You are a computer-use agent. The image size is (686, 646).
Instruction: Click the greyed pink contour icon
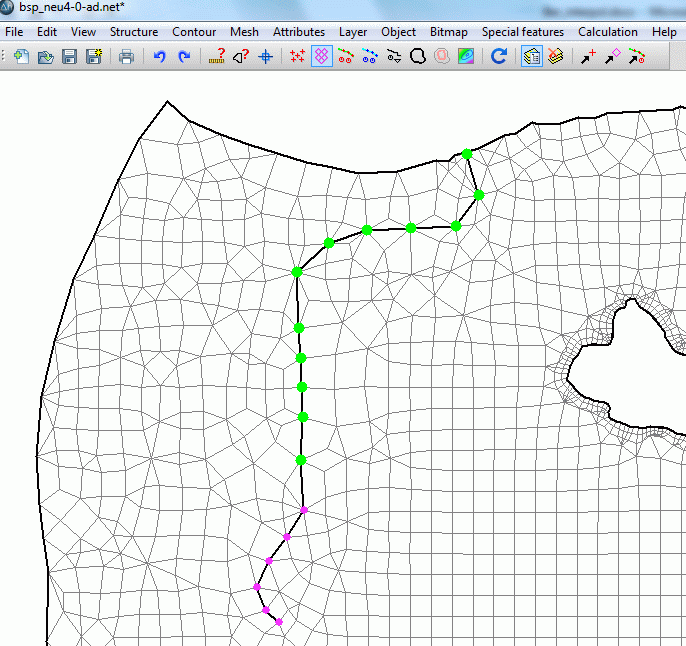tap(442, 56)
